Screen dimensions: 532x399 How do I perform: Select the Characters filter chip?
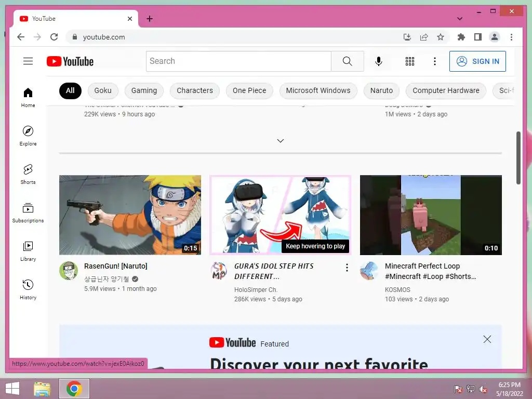click(x=195, y=90)
